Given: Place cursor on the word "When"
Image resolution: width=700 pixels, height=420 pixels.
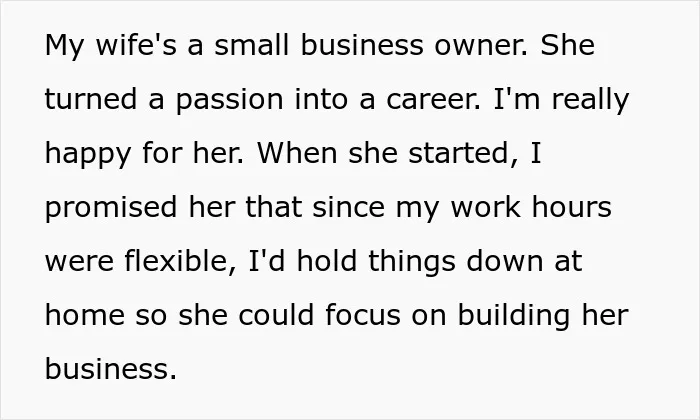Looking at the screenshot, I should point(297,153).
